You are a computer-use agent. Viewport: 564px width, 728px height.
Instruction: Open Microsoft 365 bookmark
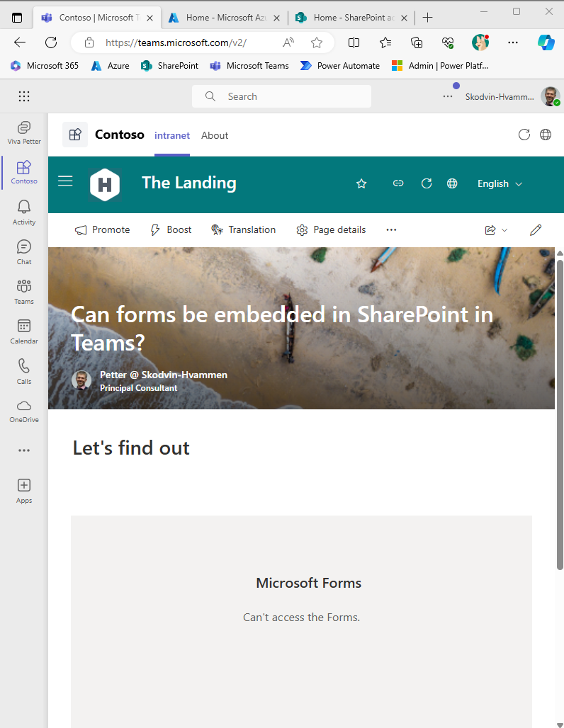45,66
